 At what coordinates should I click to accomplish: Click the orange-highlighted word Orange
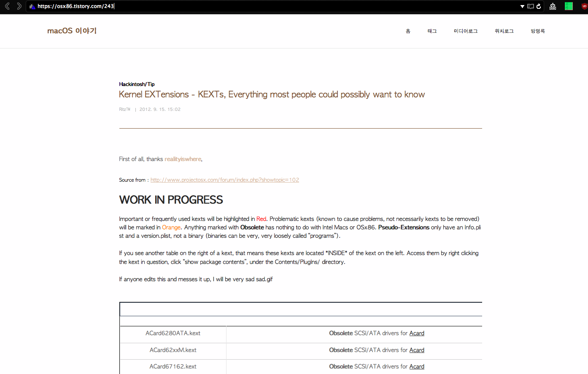(171, 227)
